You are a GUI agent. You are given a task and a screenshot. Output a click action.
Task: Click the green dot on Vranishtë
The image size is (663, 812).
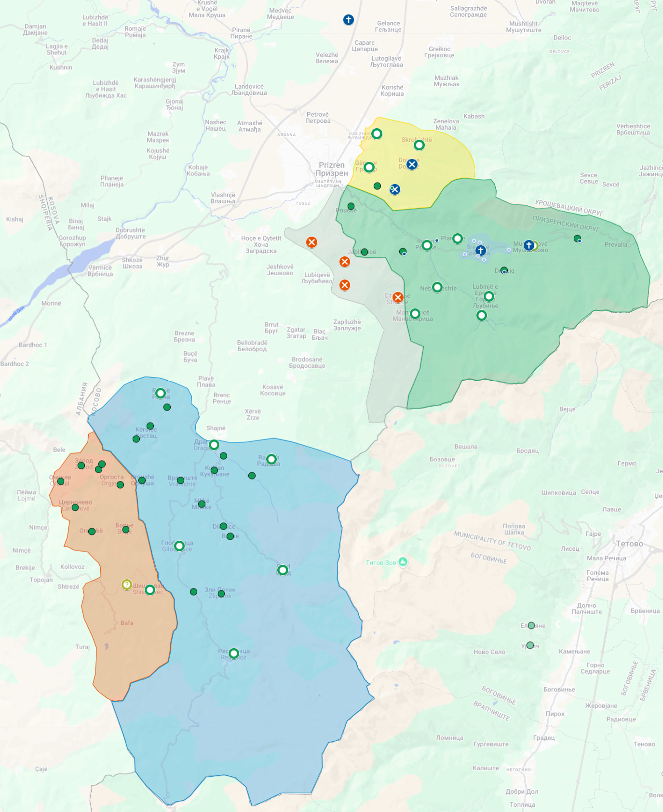180,480
